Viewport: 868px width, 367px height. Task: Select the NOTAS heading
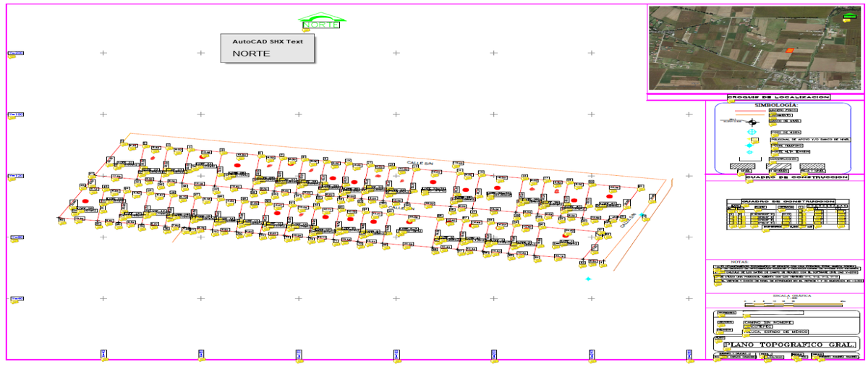[x=739, y=262]
